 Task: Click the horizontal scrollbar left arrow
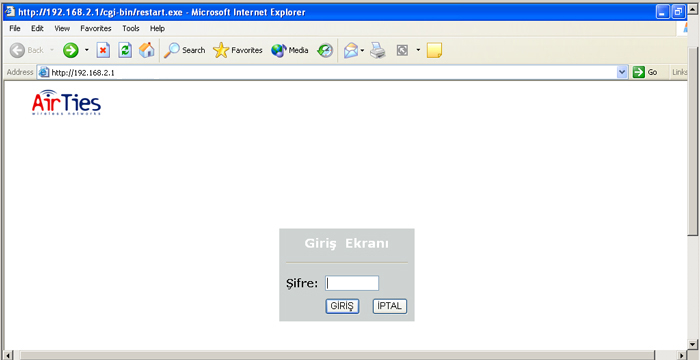pyautogui.click(x=8, y=356)
